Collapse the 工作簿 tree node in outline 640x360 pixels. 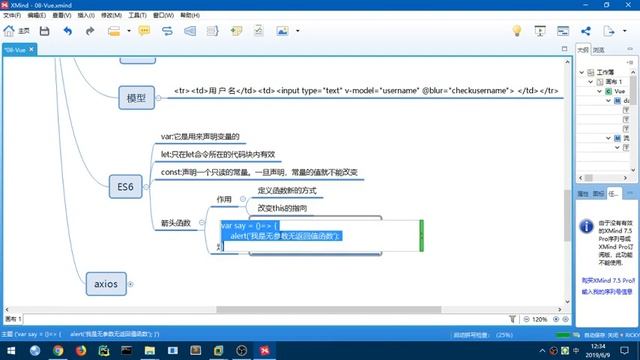coord(582,72)
